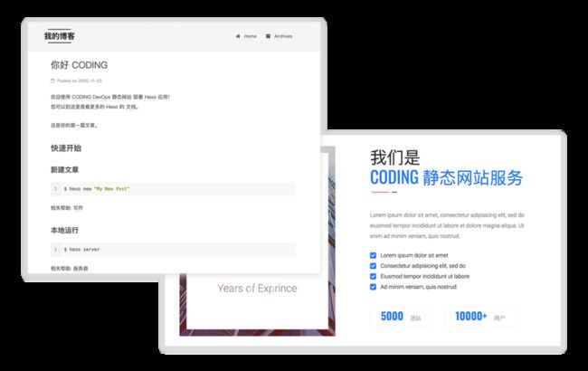Click the 快速开始 heading
Image resolution: width=588 pixels, height=371 pixels.
pyautogui.click(x=66, y=147)
